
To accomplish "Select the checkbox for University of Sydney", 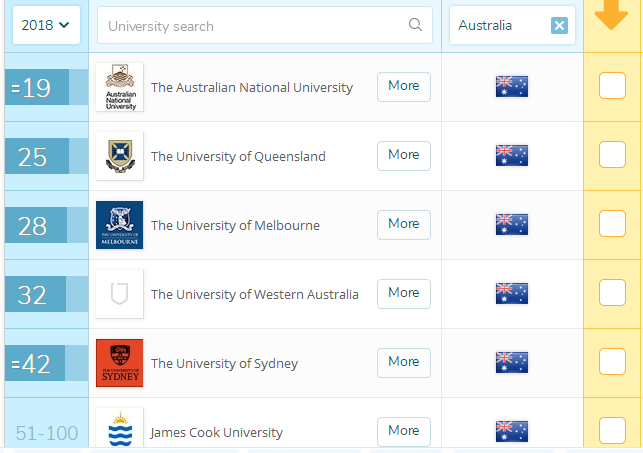I will click(x=612, y=363).
